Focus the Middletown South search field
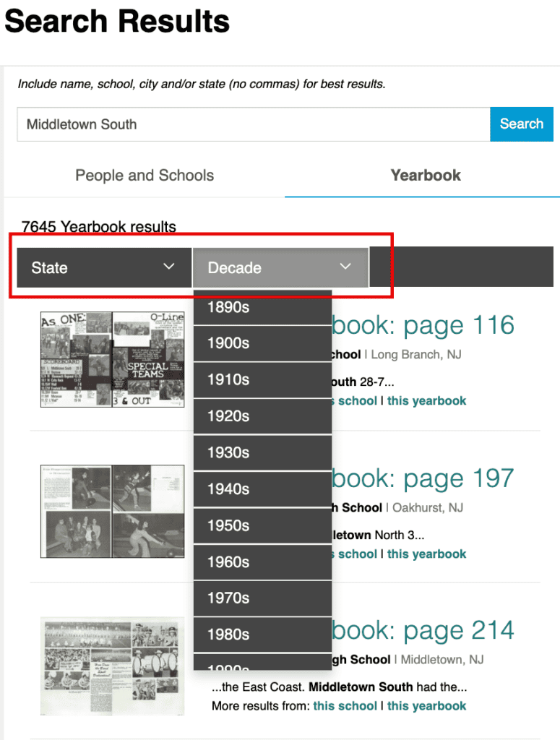This screenshot has height=740, width=560. (254, 124)
